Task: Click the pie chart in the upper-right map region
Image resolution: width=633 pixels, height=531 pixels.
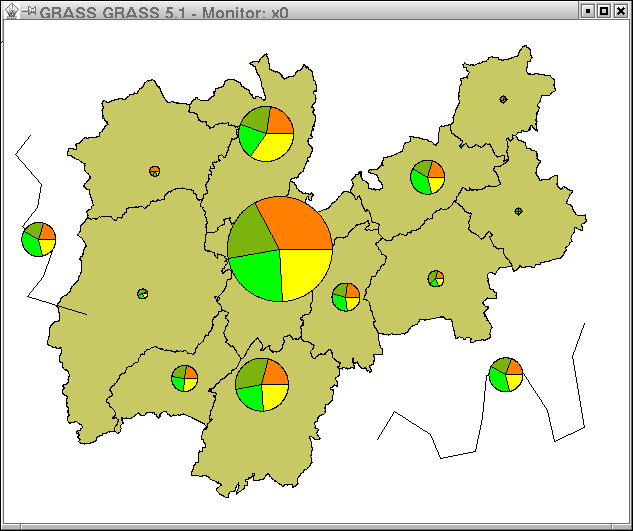Action: point(427,177)
